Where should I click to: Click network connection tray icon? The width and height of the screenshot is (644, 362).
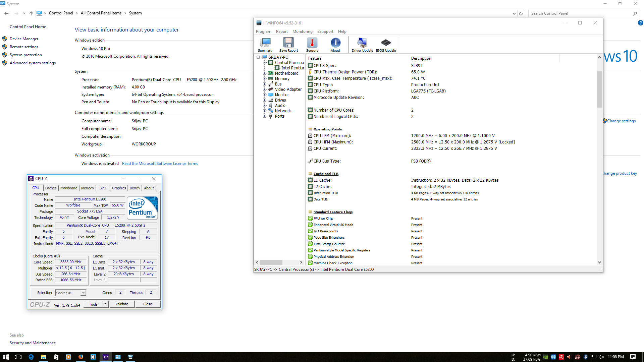pyautogui.click(x=593, y=357)
